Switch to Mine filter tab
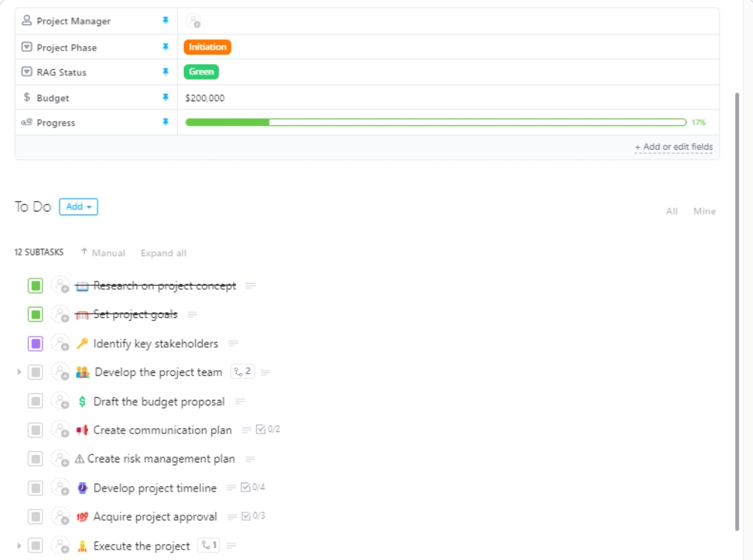 pos(705,211)
